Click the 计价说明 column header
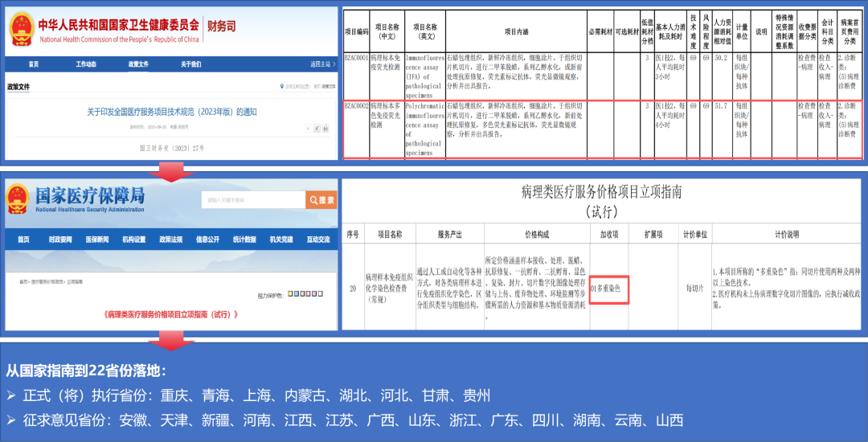 pos(787,234)
